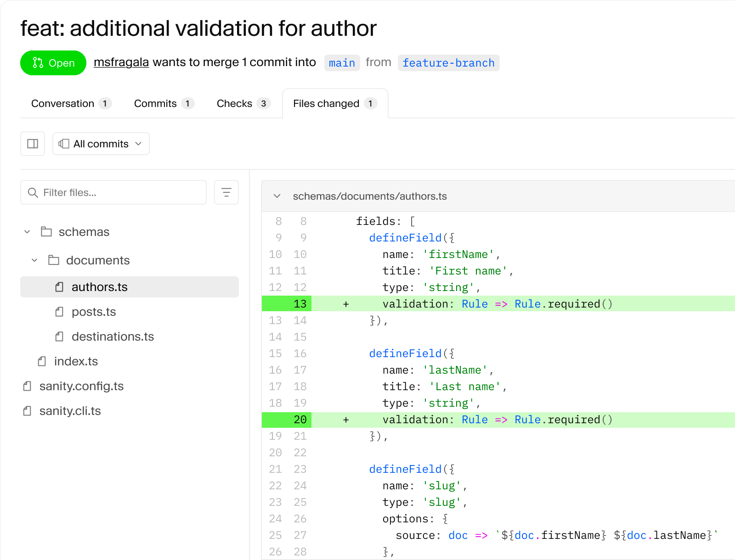Click the authors.ts file icon
Screen dimensions: 735x560
coord(59,287)
